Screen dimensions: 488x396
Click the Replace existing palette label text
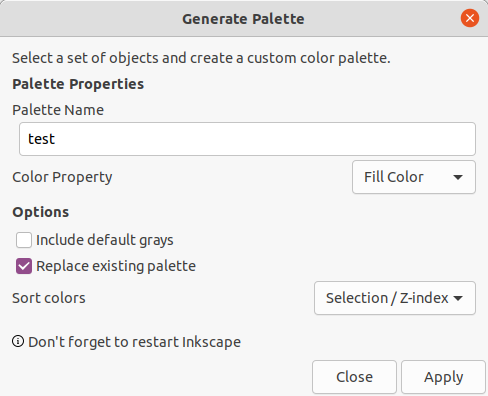(x=116, y=266)
